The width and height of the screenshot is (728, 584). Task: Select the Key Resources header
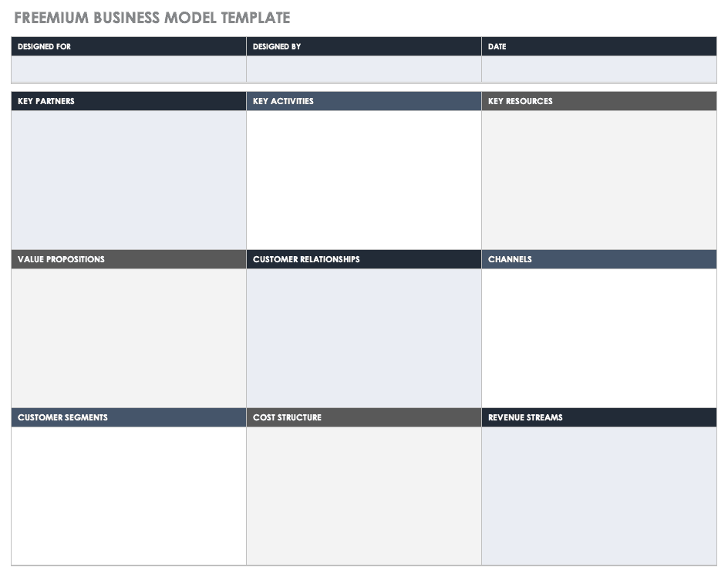pos(599,101)
